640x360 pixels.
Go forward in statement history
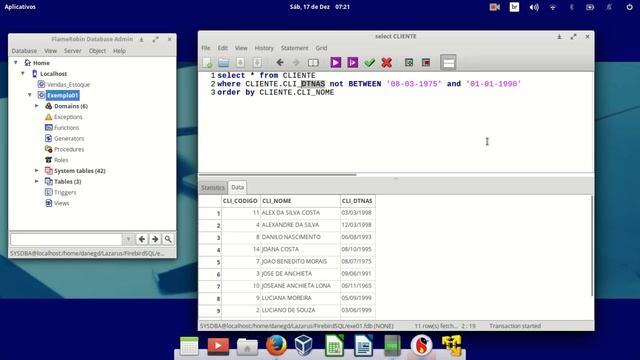[296, 62]
